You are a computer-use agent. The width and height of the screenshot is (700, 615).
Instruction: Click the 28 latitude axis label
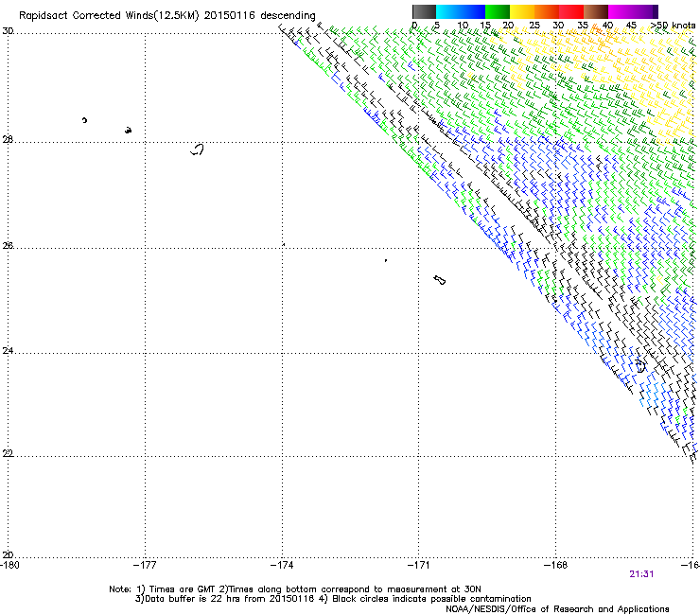click(x=8, y=140)
